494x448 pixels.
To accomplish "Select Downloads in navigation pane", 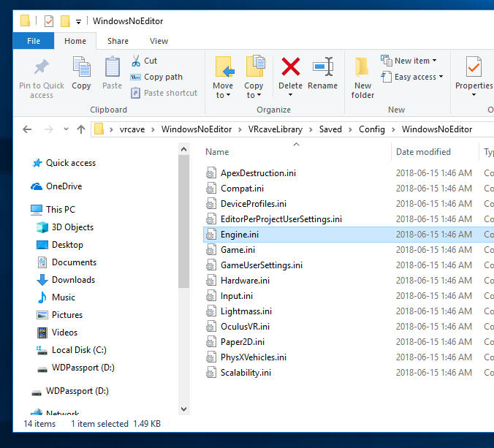I will tap(73, 280).
